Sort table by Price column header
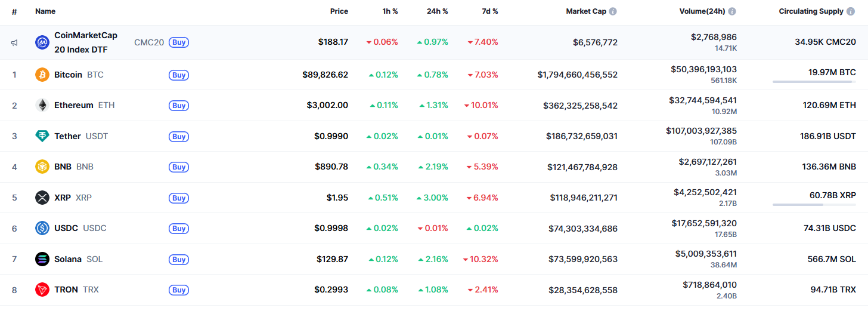Screen dimensions: 868x311 [x=339, y=11]
